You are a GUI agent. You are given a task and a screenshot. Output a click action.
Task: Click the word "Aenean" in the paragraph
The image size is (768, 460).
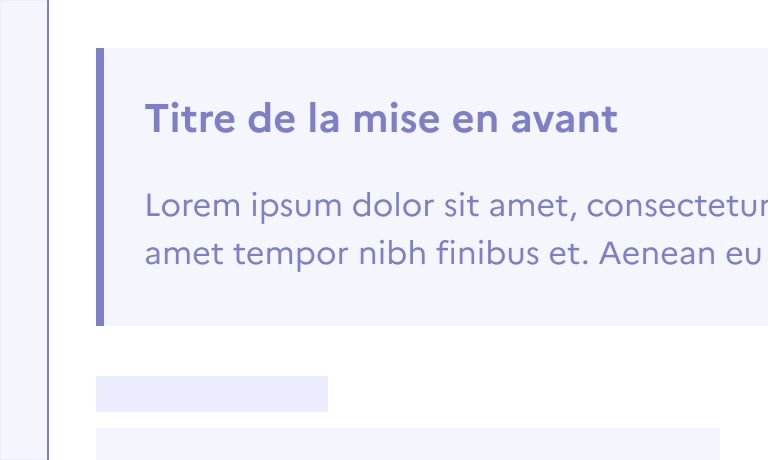point(663,254)
